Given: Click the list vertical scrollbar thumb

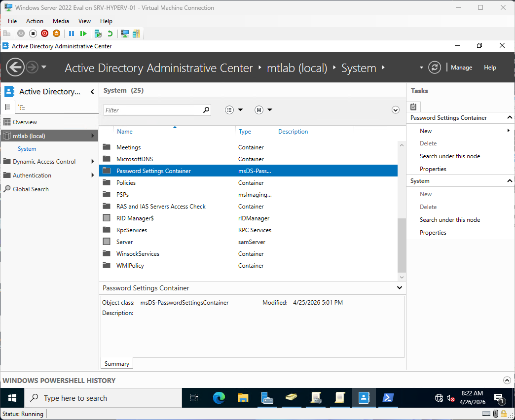Looking at the screenshot, I should point(402,245).
